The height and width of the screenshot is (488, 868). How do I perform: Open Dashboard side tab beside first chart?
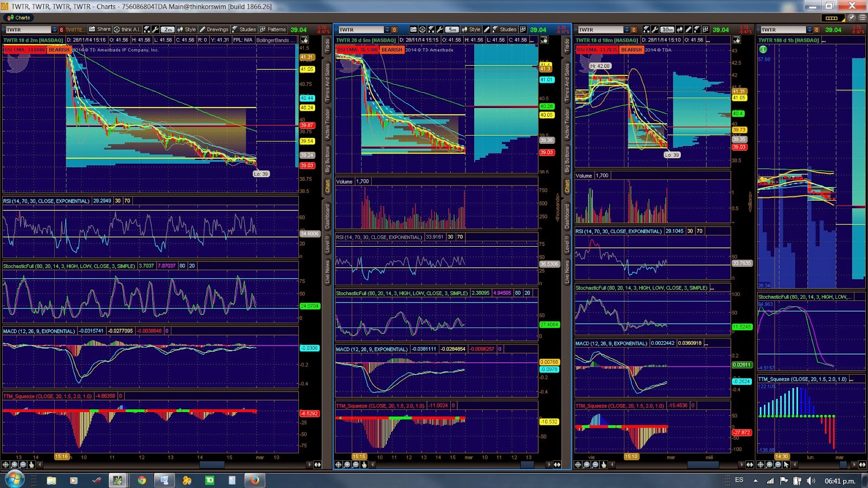327,216
